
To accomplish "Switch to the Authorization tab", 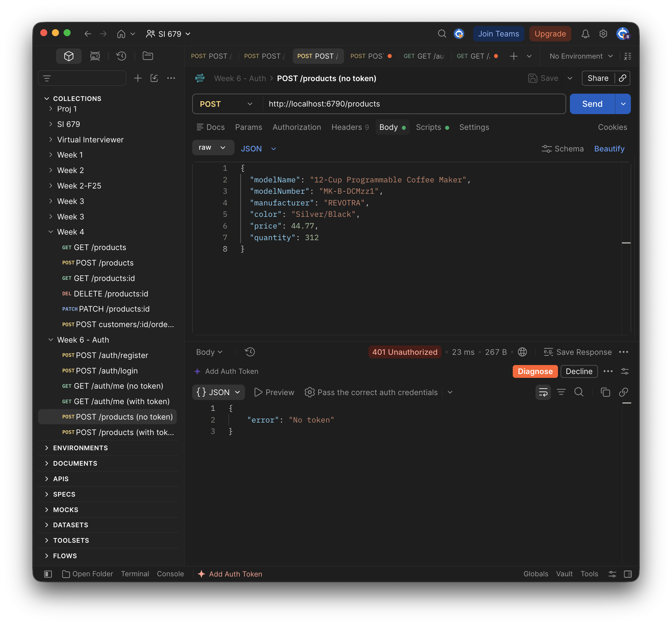I will click(297, 127).
